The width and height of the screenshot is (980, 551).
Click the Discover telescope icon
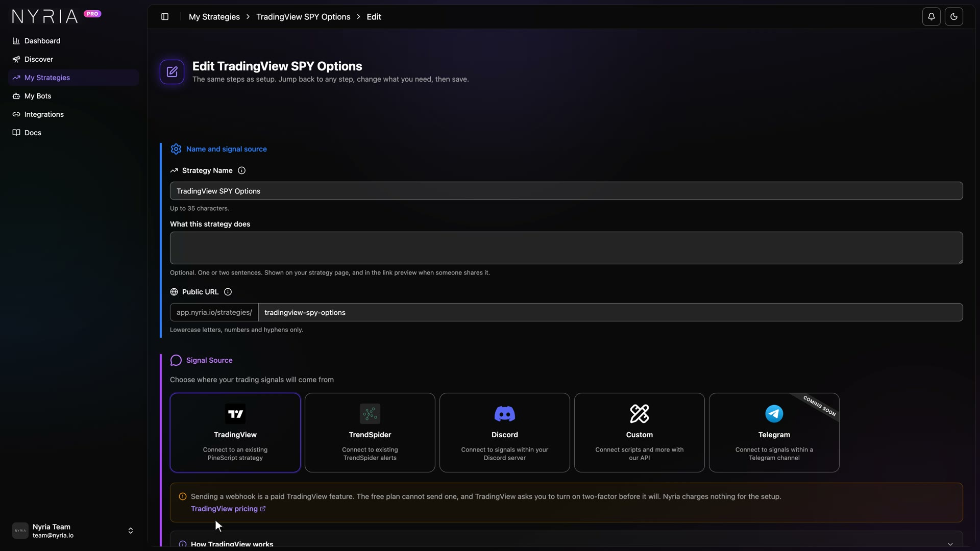coord(16,59)
